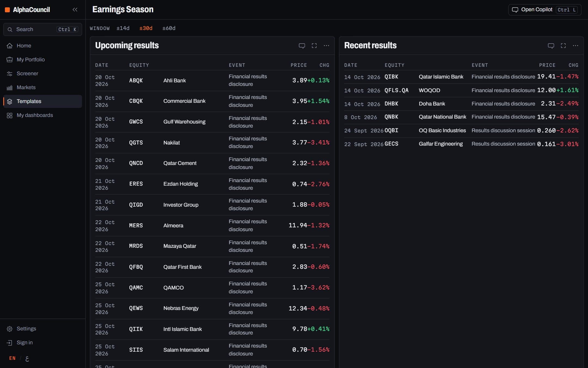Click the Search field
Image resolution: width=588 pixels, height=368 pixels.
pyautogui.click(x=42, y=29)
